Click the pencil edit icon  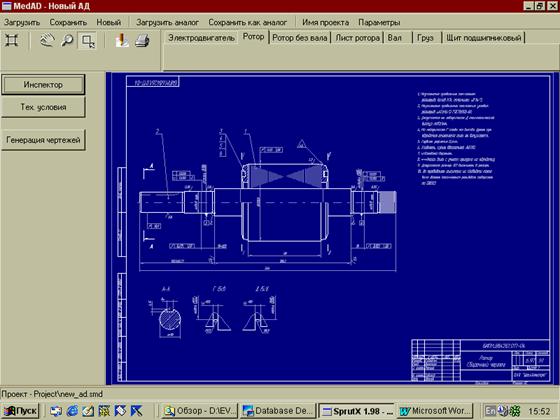tap(121, 40)
